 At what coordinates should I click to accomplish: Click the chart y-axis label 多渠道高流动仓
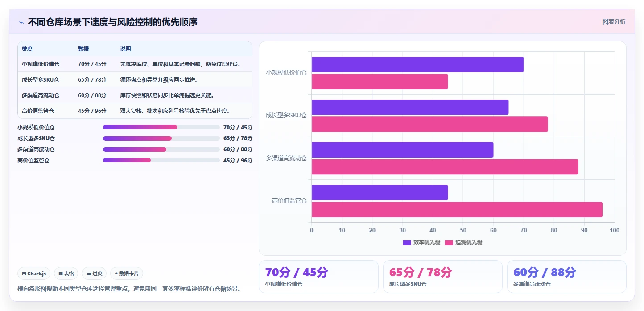pyautogui.click(x=286, y=158)
